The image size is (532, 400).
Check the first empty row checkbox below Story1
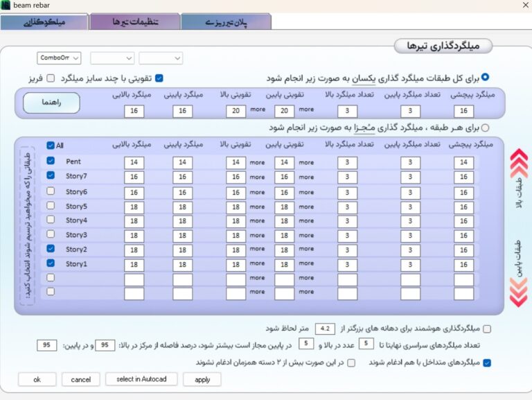click(51, 277)
